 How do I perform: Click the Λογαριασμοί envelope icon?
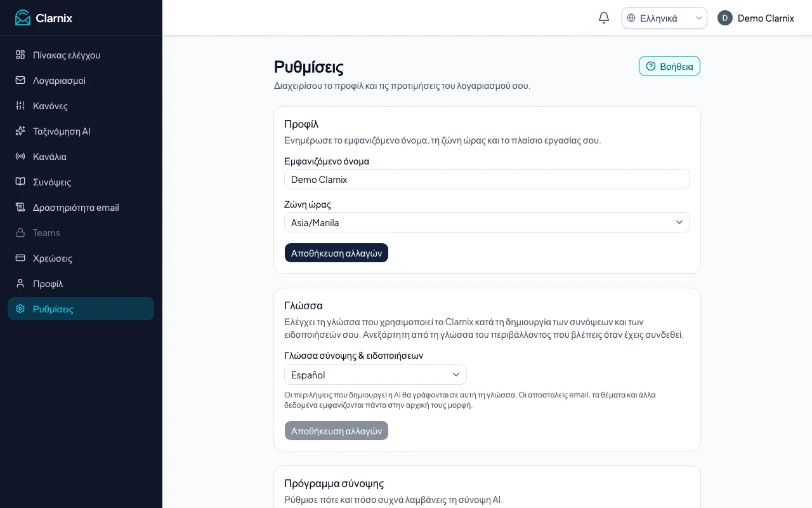click(x=20, y=80)
